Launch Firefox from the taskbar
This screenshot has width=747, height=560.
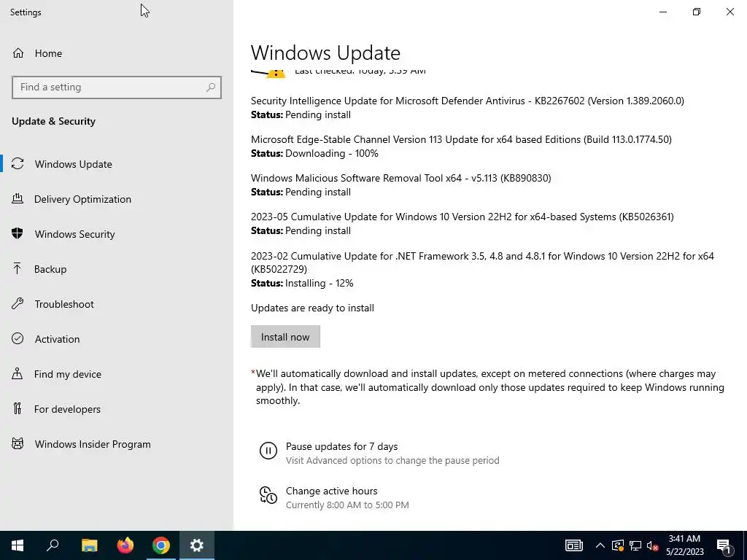[125, 545]
